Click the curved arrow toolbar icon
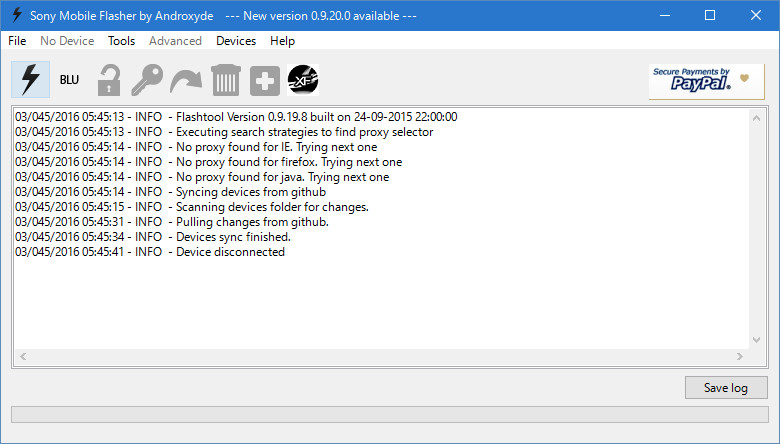The width and height of the screenshot is (780, 444). tap(186, 80)
